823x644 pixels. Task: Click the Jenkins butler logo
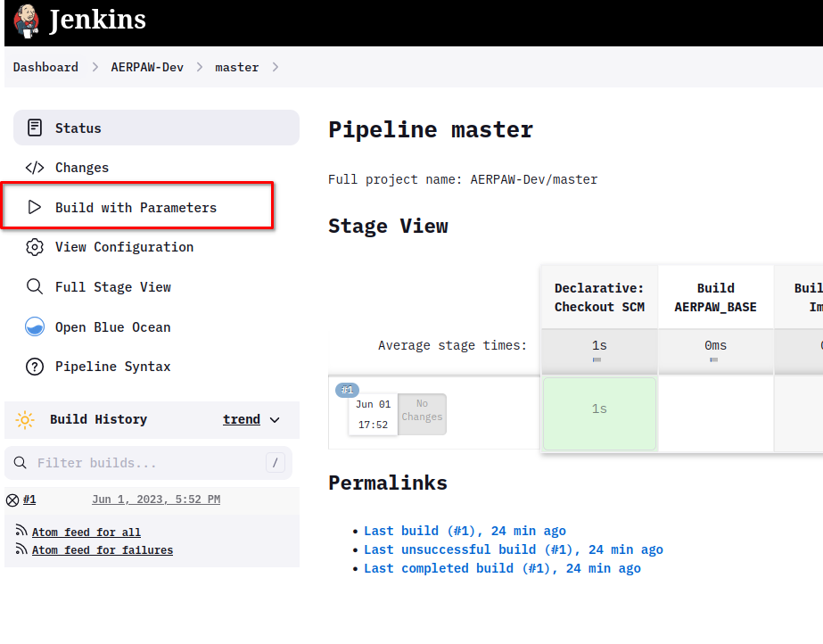(26, 21)
